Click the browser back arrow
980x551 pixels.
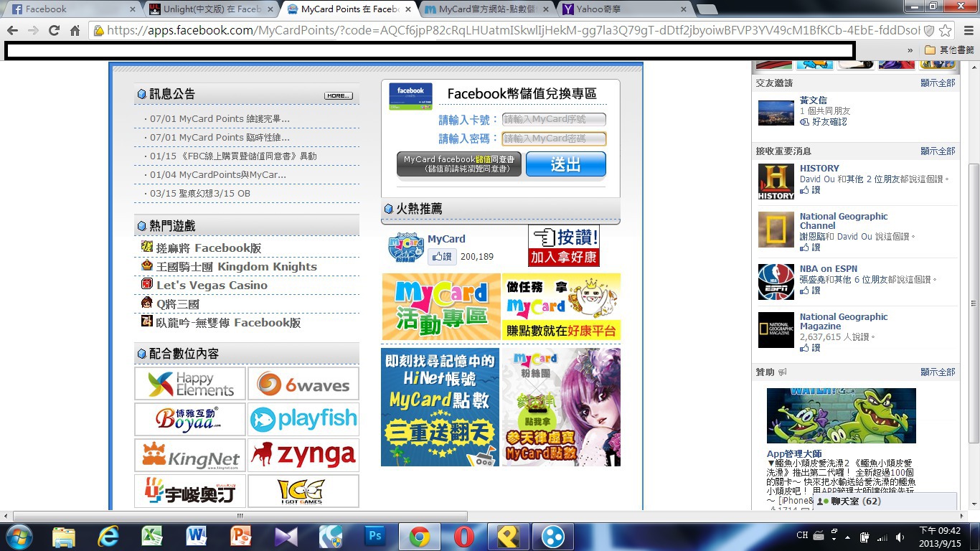tap(12, 30)
